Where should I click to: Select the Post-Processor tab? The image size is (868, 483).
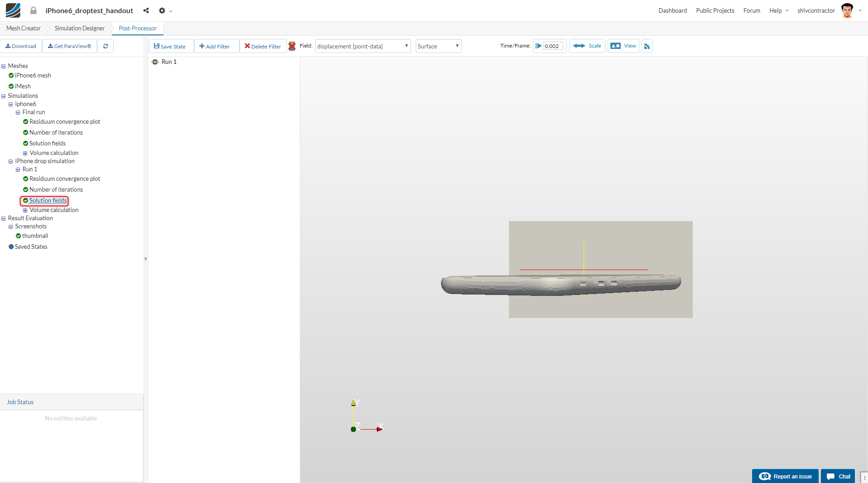tap(138, 28)
